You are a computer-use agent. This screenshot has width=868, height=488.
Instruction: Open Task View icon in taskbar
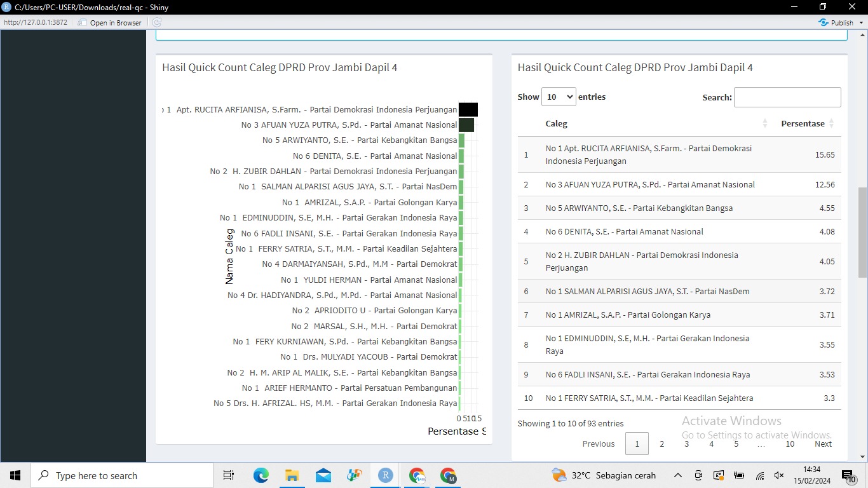pos(229,475)
